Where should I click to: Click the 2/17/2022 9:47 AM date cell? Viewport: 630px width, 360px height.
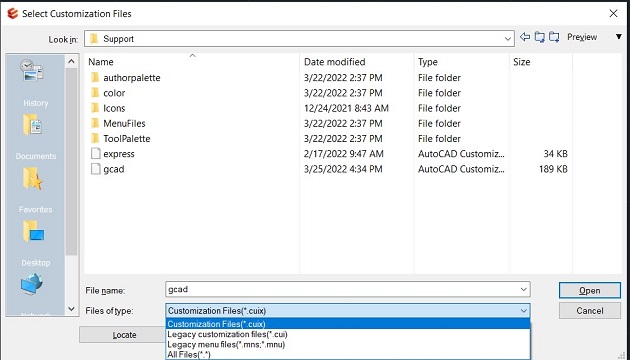pos(344,154)
